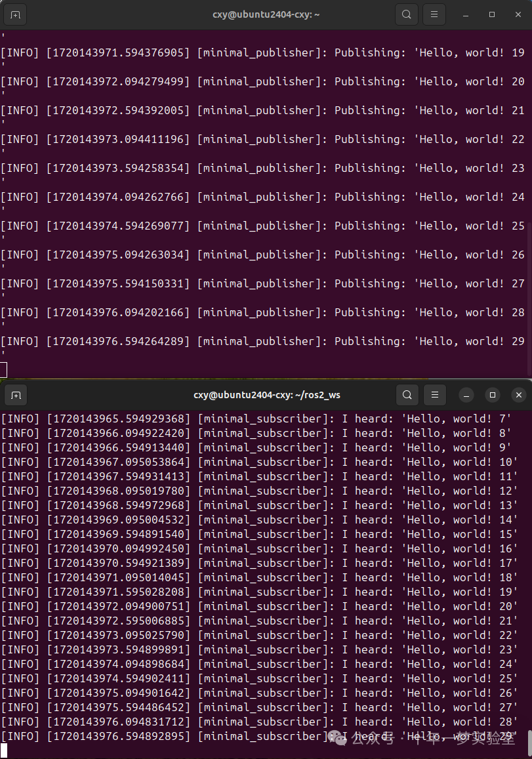Screen dimensions: 532x759
Task: Click the title 'cxy@ubuntu2404-cxy: ~'
Action: point(266,14)
